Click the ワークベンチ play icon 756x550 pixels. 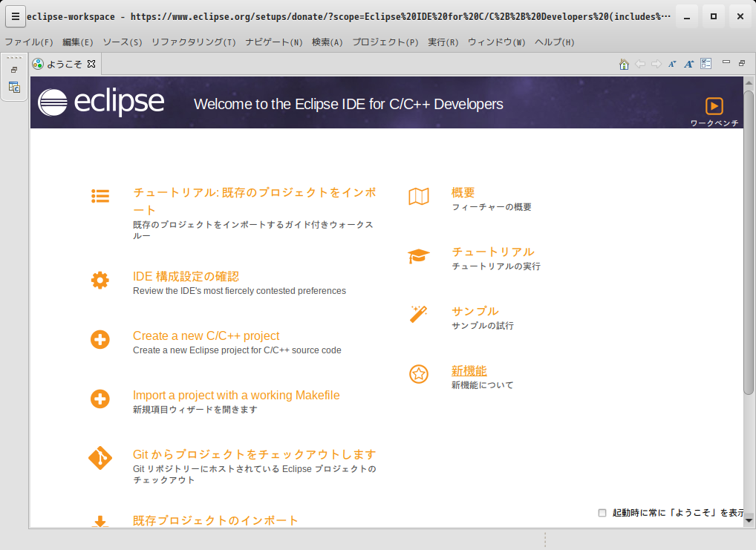tap(714, 106)
